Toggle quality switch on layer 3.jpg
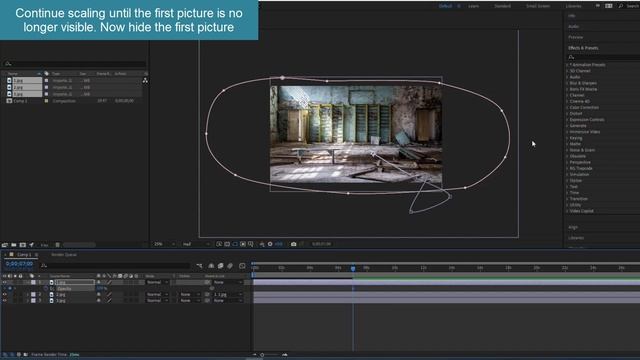The width and height of the screenshot is (640, 360). click(109, 300)
